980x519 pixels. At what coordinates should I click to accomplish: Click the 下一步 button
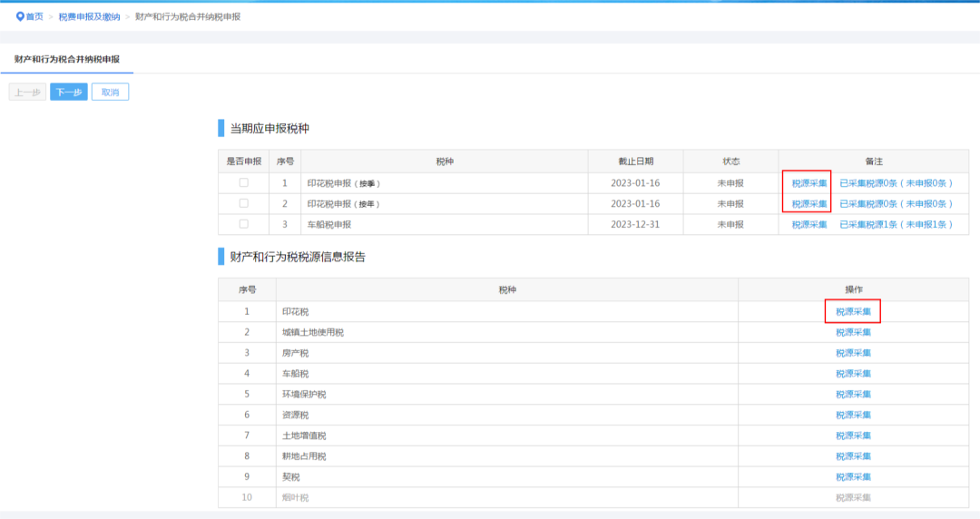tap(69, 92)
